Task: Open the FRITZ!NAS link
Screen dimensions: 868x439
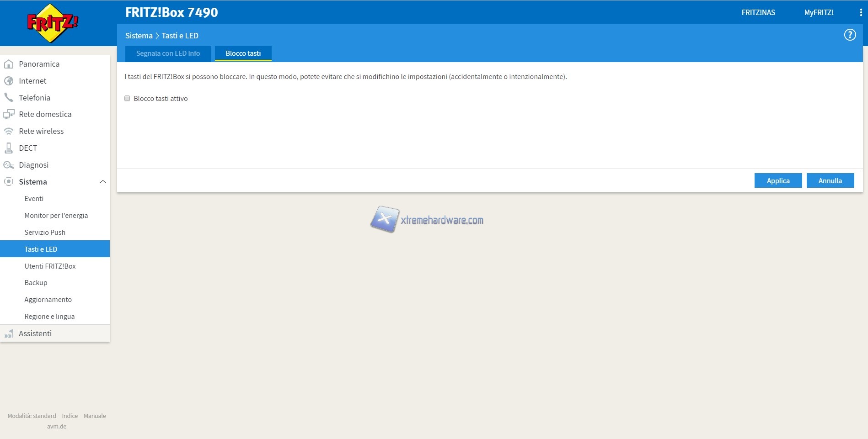Action: click(758, 12)
